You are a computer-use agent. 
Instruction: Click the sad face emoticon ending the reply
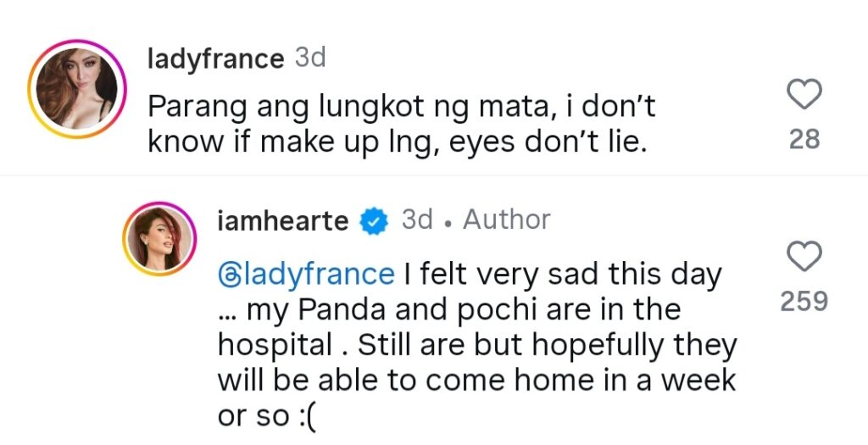point(303,416)
